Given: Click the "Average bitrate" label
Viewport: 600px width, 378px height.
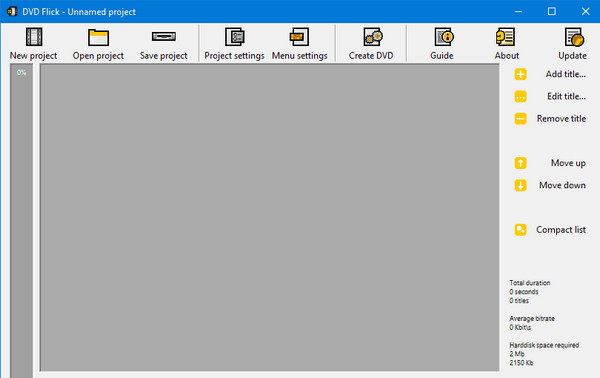Looking at the screenshot, I should 532,318.
